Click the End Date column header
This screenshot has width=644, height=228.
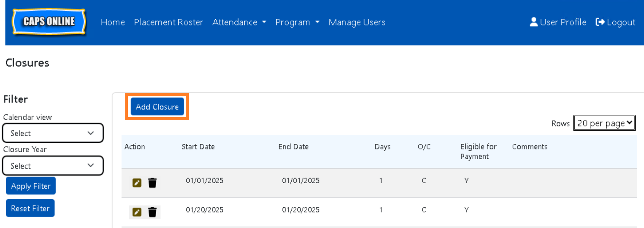[293, 147]
